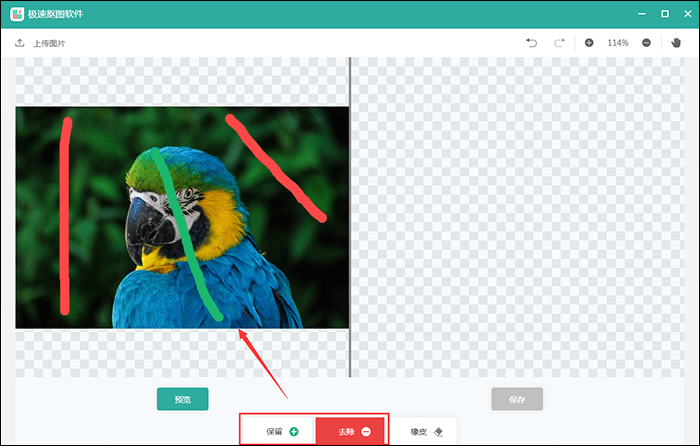
Task: Click the right result preview pane
Action: [x=518, y=217]
